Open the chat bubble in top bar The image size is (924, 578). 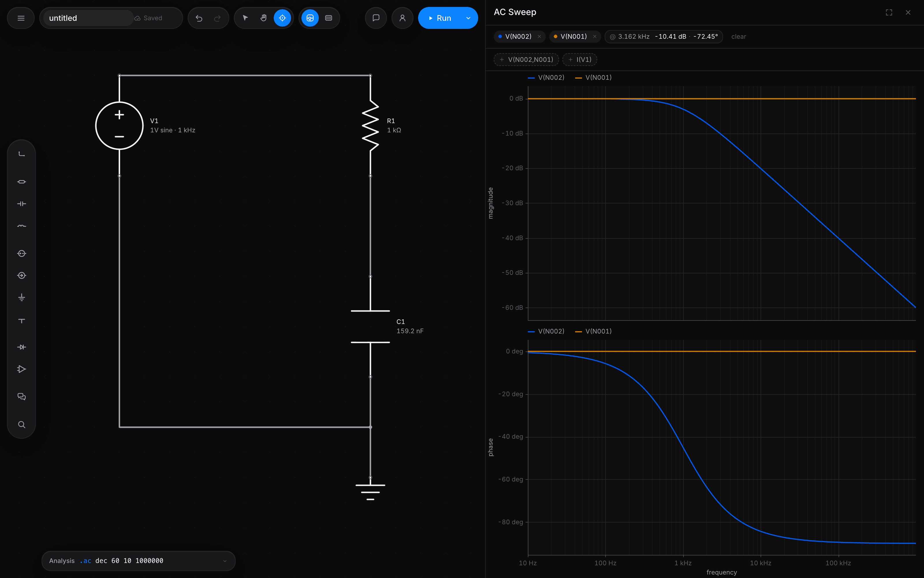(x=376, y=18)
